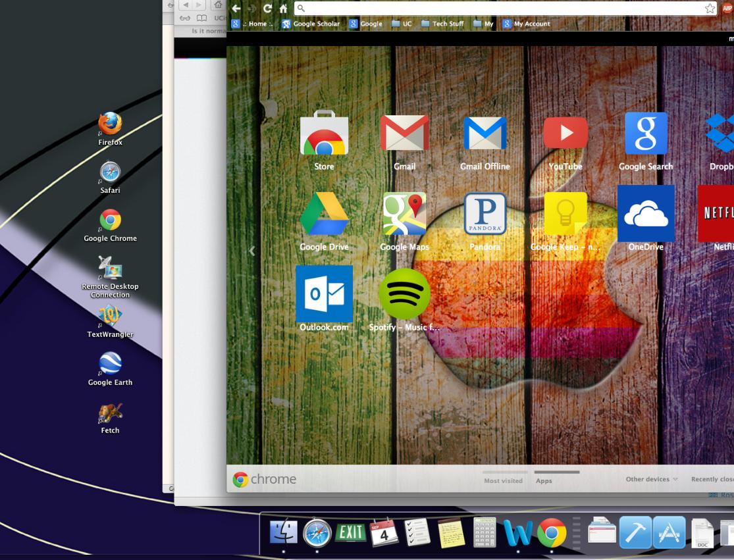Launch the Google Maps app
734x560 pixels.
pyautogui.click(x=404, y=214)
